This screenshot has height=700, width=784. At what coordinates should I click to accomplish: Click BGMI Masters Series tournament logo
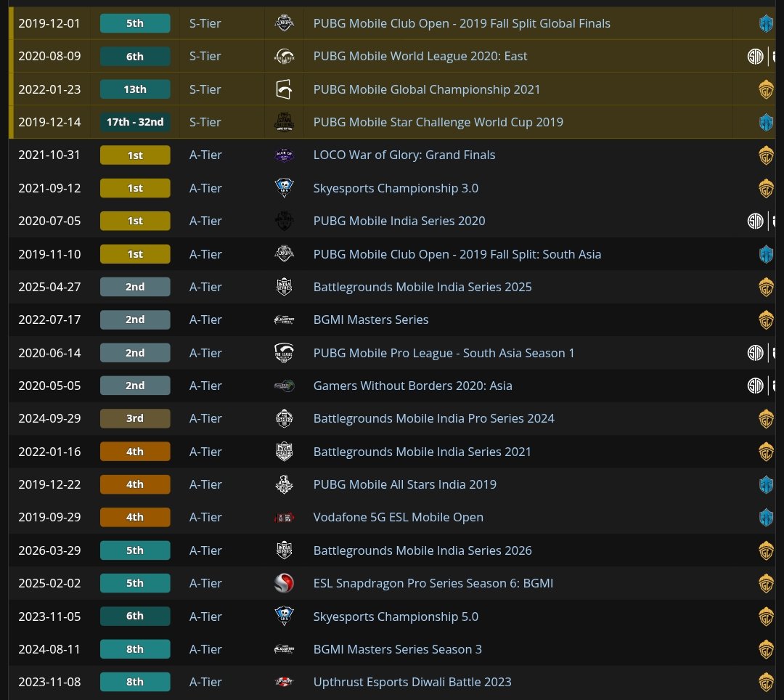[284, 320]
